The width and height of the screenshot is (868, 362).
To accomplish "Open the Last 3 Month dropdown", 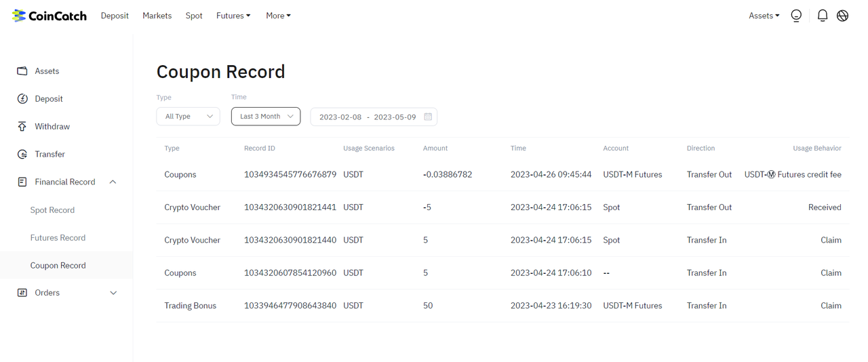I will point(266,117).
